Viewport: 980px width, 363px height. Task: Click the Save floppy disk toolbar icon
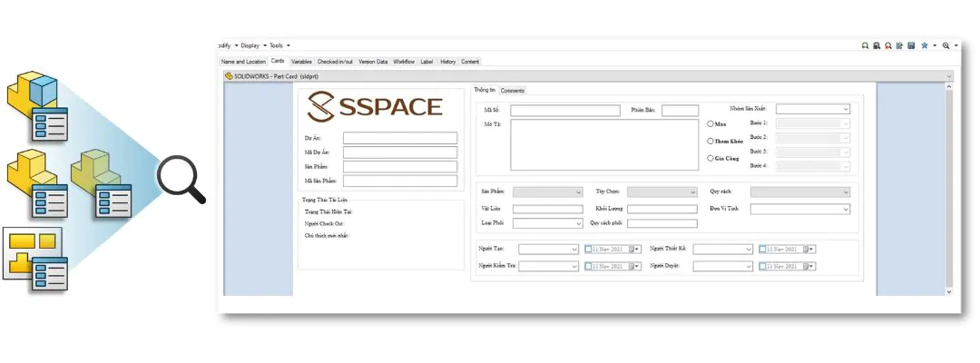[x=911, y=45]
